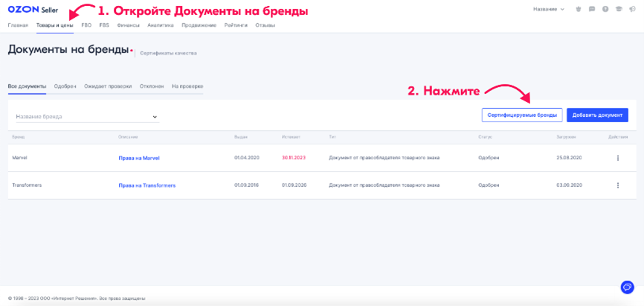Open the support chat bubble widget
Viewport: 644px width, 306px height.
[x=626, y=287]
